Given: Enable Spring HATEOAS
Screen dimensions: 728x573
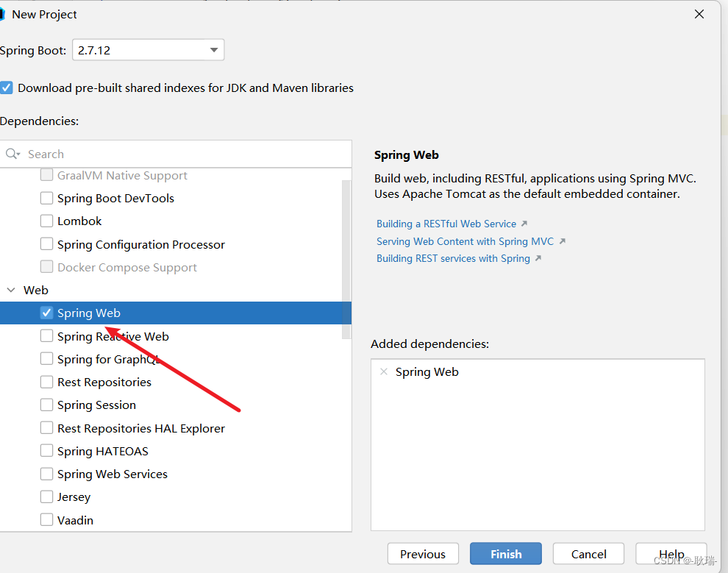Looking at the screenshot, I should [46, 451].
